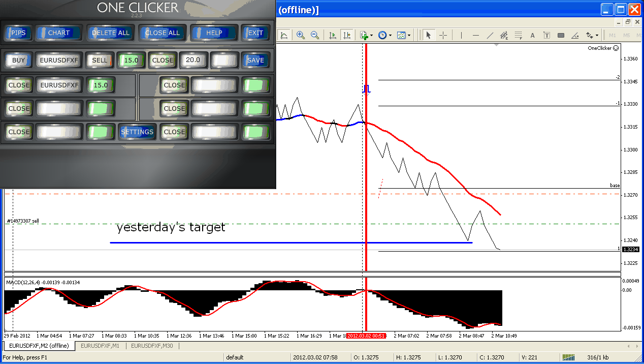Zoom in on the chart
This screenshot has height=364, width=644.
(301, 35)
